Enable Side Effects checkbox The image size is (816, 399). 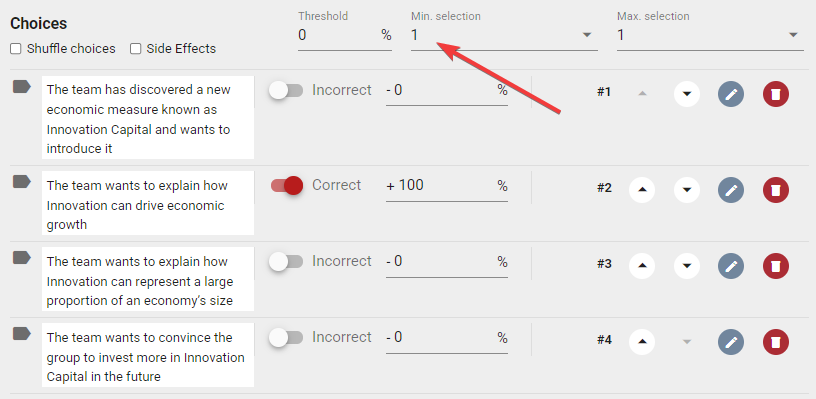(136, 49)
